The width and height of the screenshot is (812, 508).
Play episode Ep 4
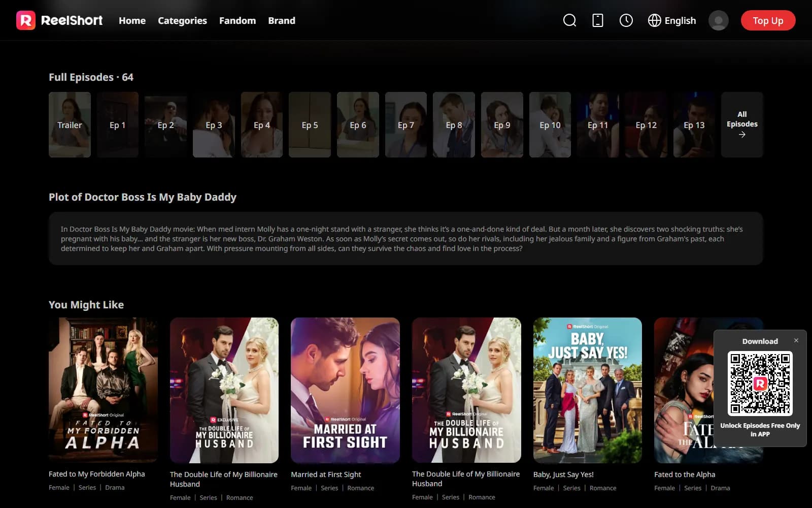point(262,124)
